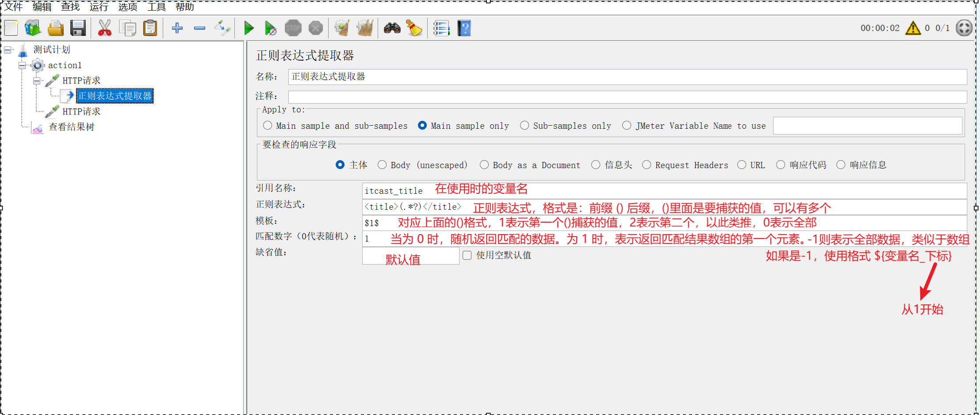Open the 查找 menu
The image size is (980, 415).
pos(70,7)
